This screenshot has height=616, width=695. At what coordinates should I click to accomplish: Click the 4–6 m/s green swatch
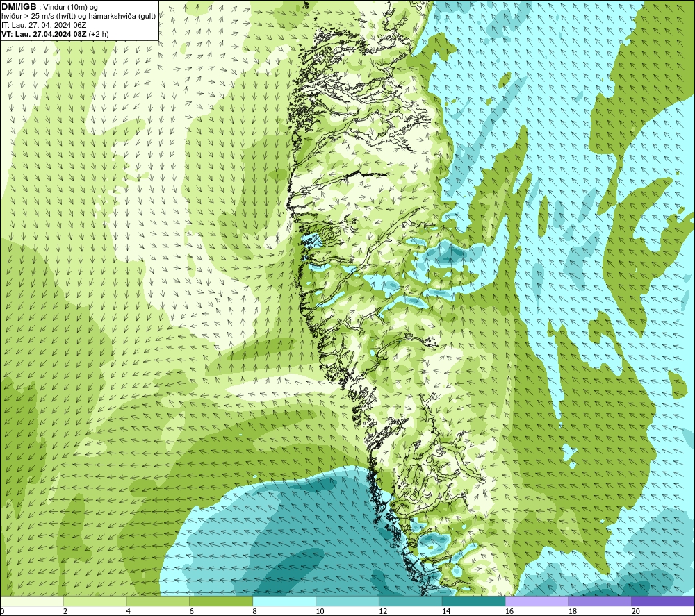coord(158,601)
